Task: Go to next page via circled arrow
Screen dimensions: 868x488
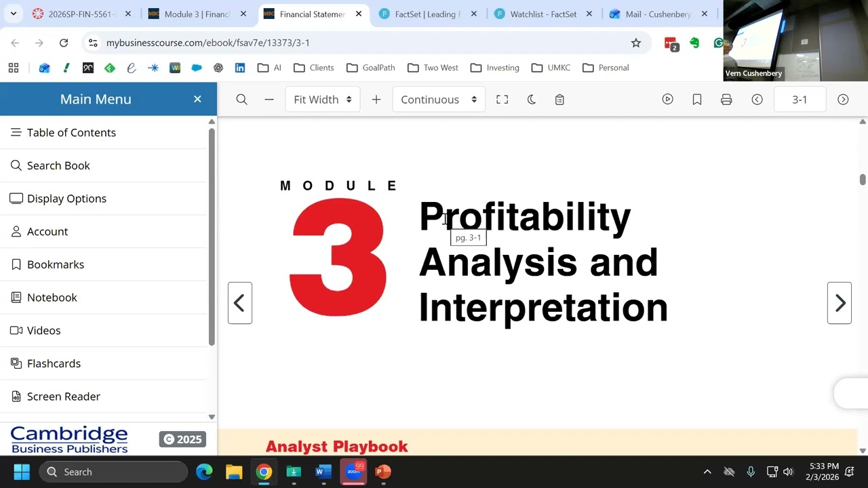Action: (843, 100)
